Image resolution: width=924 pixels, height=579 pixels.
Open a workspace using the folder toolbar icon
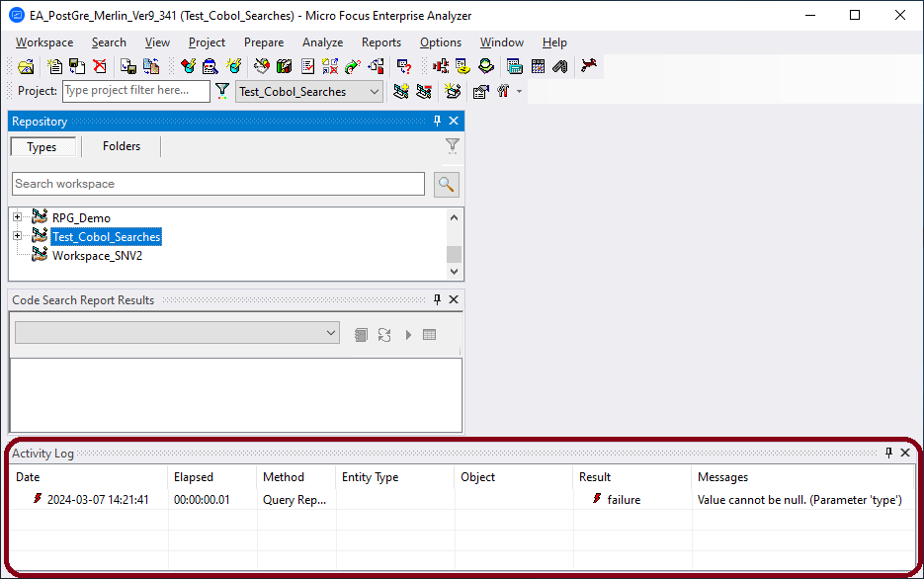pos(26,66)
